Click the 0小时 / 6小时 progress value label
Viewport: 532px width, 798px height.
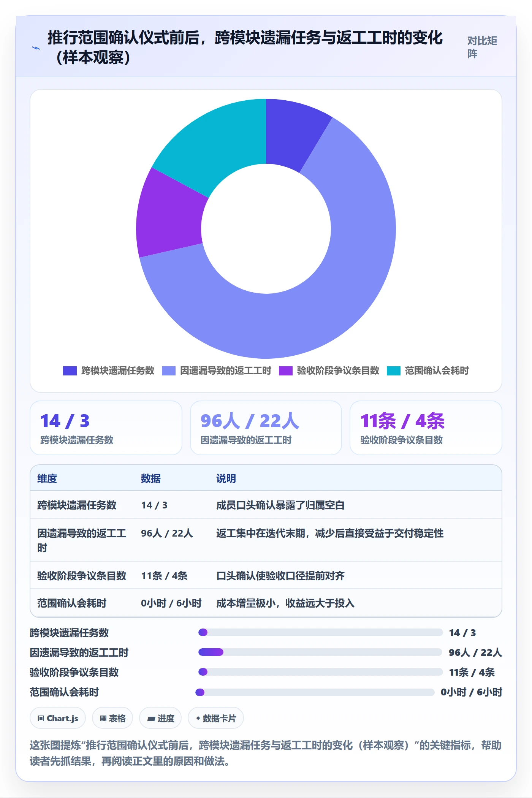(x=472, y=692)
